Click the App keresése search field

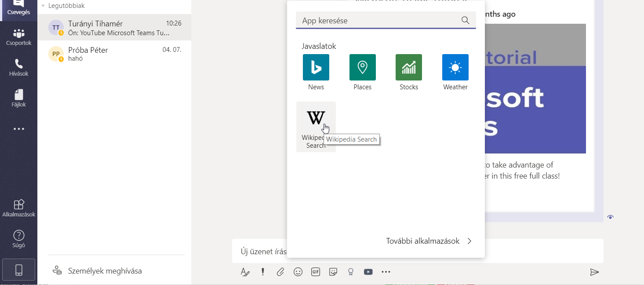[x=378, y=20]
